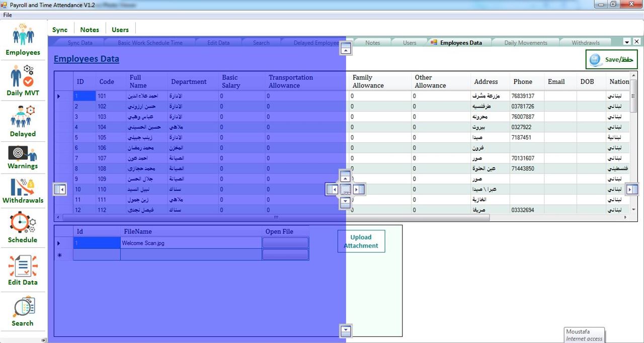Select the cell with code 110

click(x=111, y=189)
